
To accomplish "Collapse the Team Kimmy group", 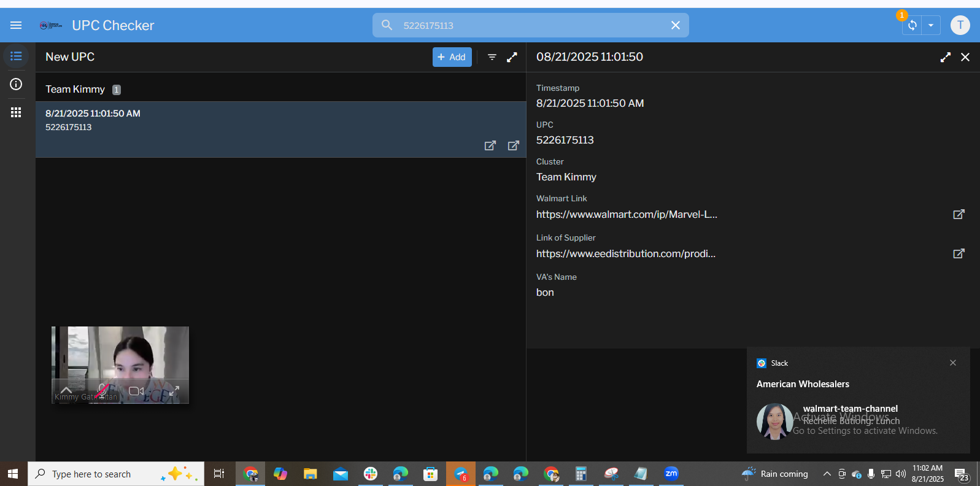I will pos(75,90).
